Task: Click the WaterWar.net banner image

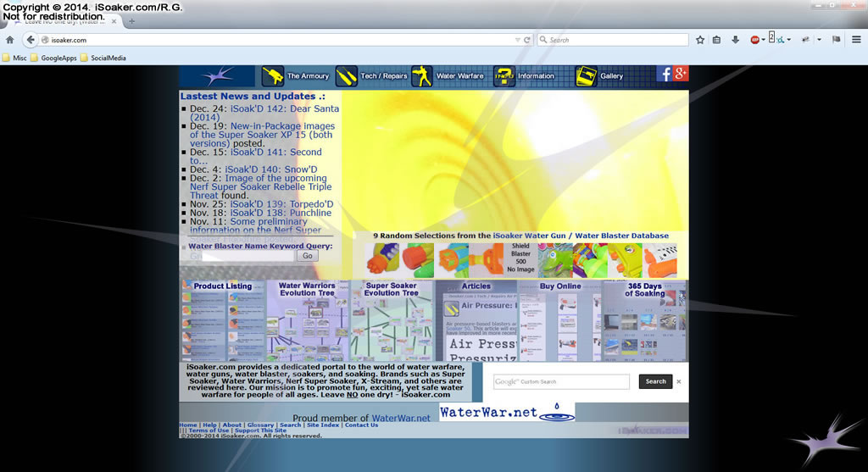Action: click(x=507, y=412)
